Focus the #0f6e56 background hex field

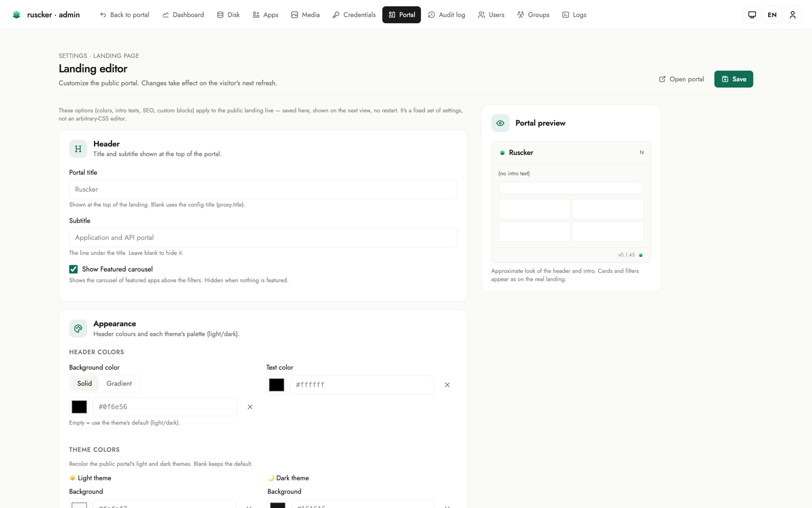coord(165,407)
